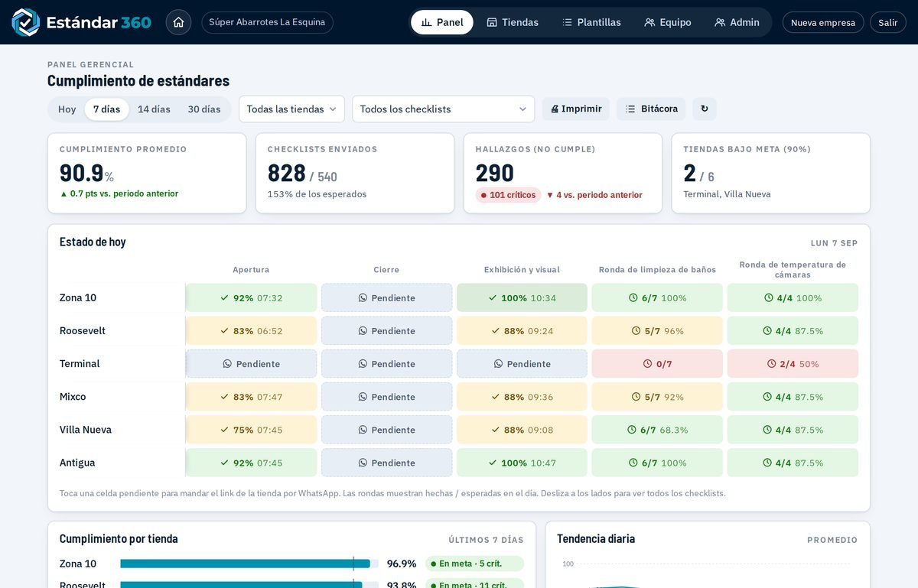Open the Todas las tiendas dropdown
918x588 pixels.
point(291,109)
